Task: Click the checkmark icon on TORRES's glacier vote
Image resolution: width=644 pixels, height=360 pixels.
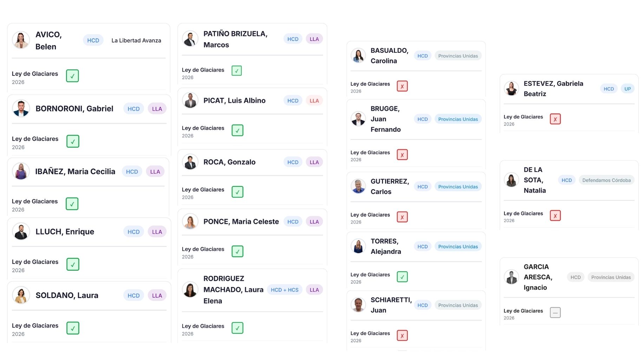Action: tap(402, 277)
